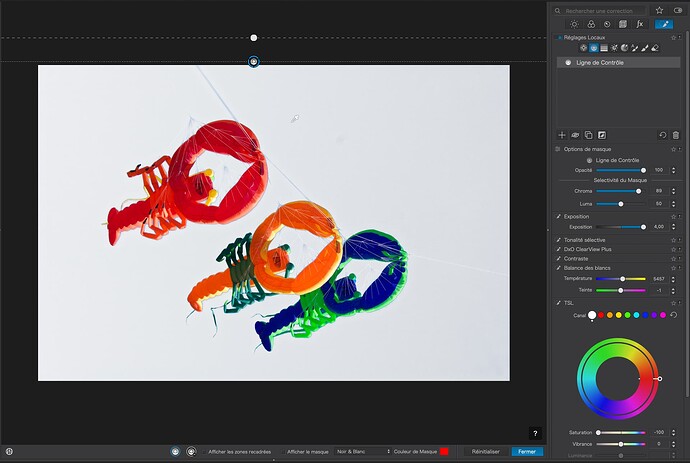Select the green TSL channel

(x=628, y=315)
